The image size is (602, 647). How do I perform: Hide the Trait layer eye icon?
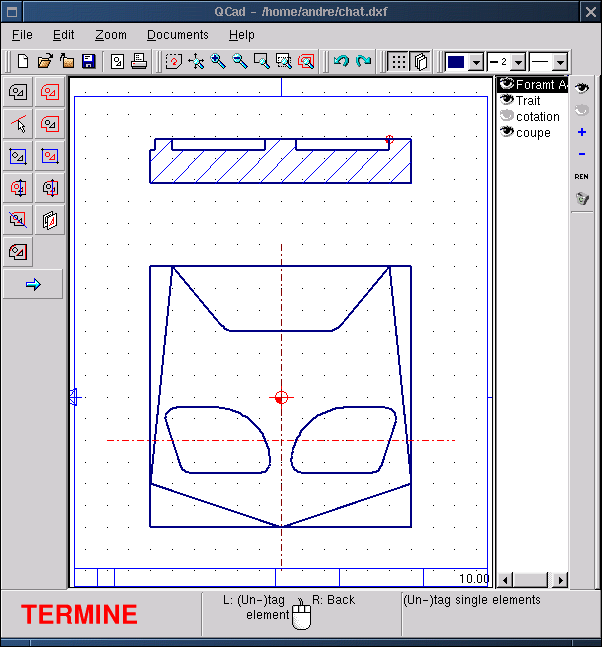click(507, 100)
